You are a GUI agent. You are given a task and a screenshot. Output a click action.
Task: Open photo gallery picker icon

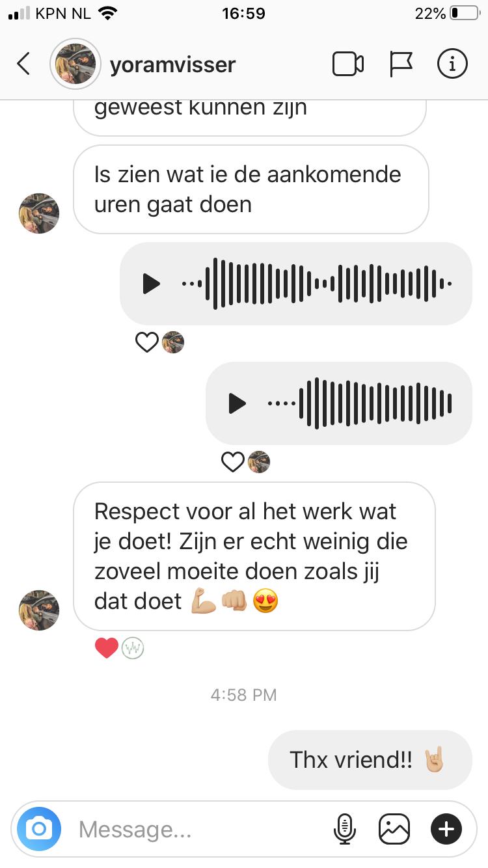(x=395, y=829)
